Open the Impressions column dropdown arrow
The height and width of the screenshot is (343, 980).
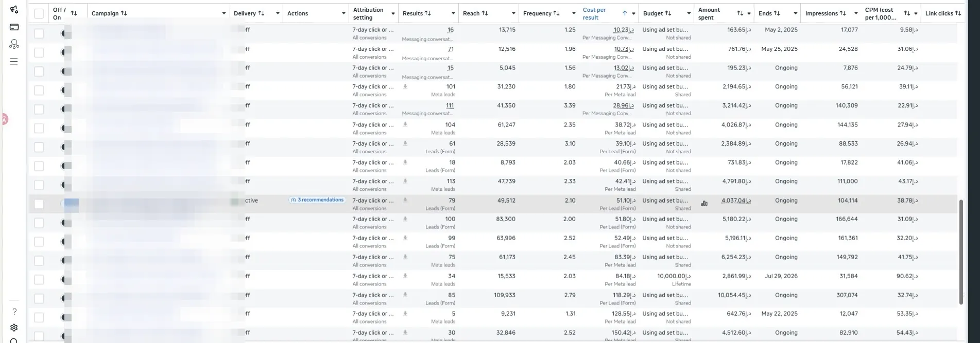tap(856, 13)
